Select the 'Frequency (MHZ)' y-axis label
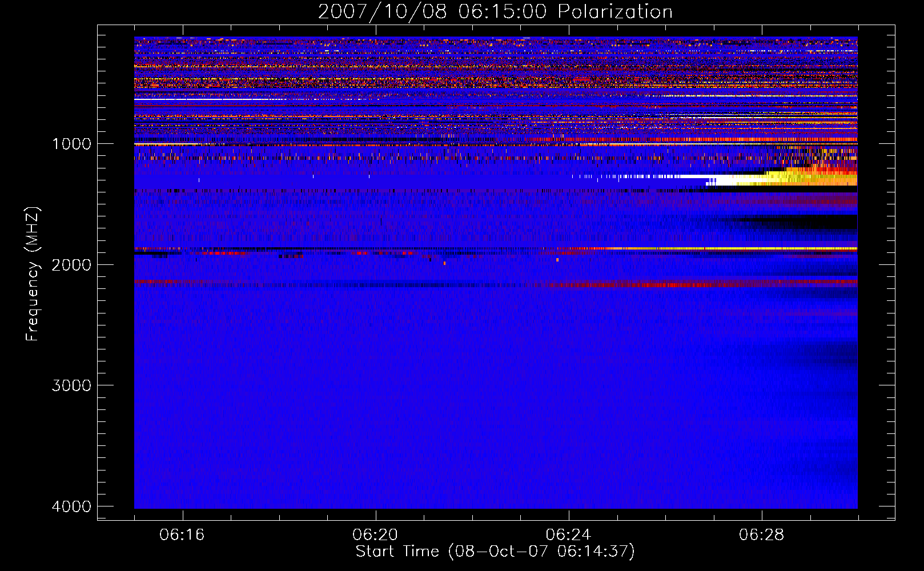The width and height of the screenshot is (924, 571). [x=32, y=274]
